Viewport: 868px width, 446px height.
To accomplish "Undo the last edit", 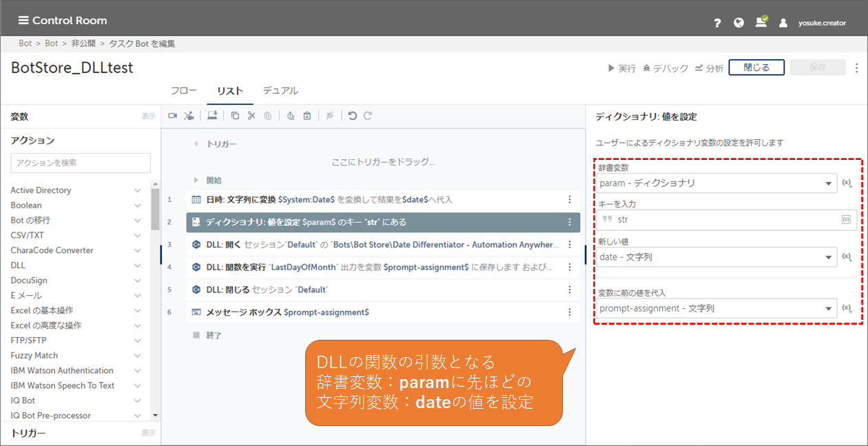I will tap(353, 116).
